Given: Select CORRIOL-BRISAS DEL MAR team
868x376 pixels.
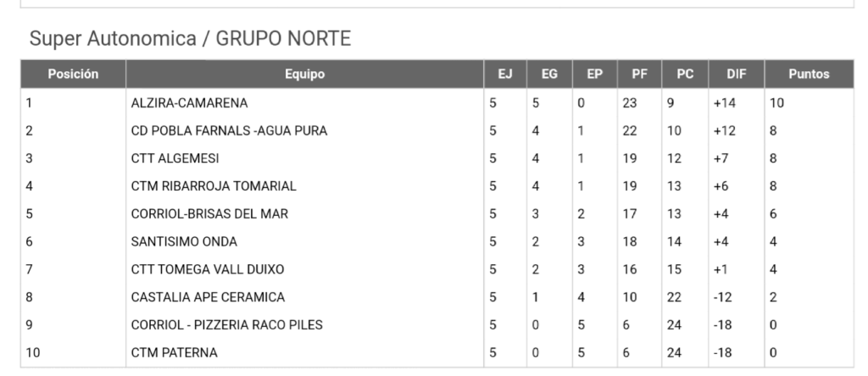Looking at the screenshot, I should 210,214.
